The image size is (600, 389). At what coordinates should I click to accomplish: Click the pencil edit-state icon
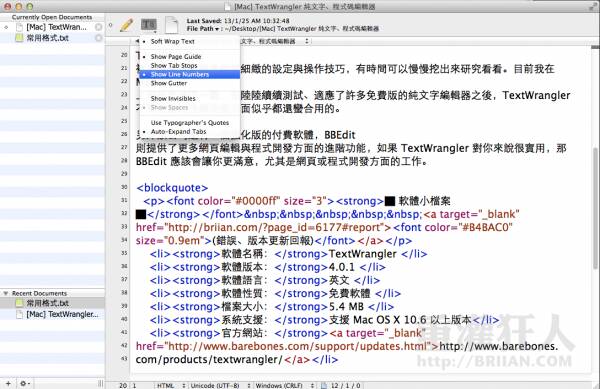coord(127,25)
